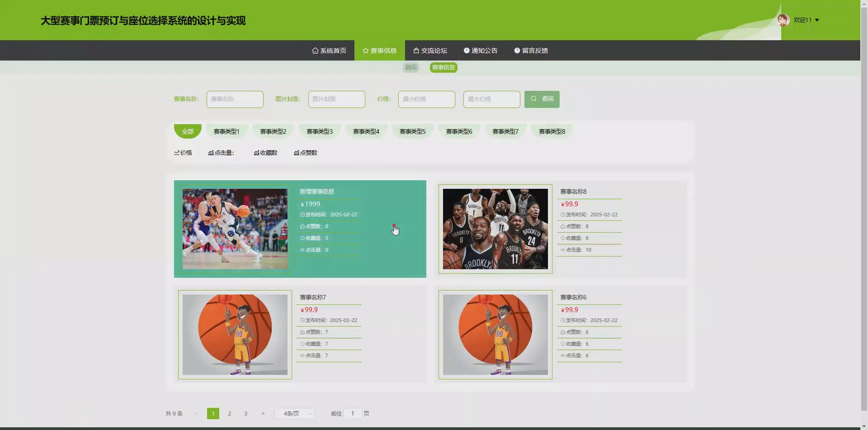Focus the 前往 page number input
Screen dimensions: 868x430
353,414
